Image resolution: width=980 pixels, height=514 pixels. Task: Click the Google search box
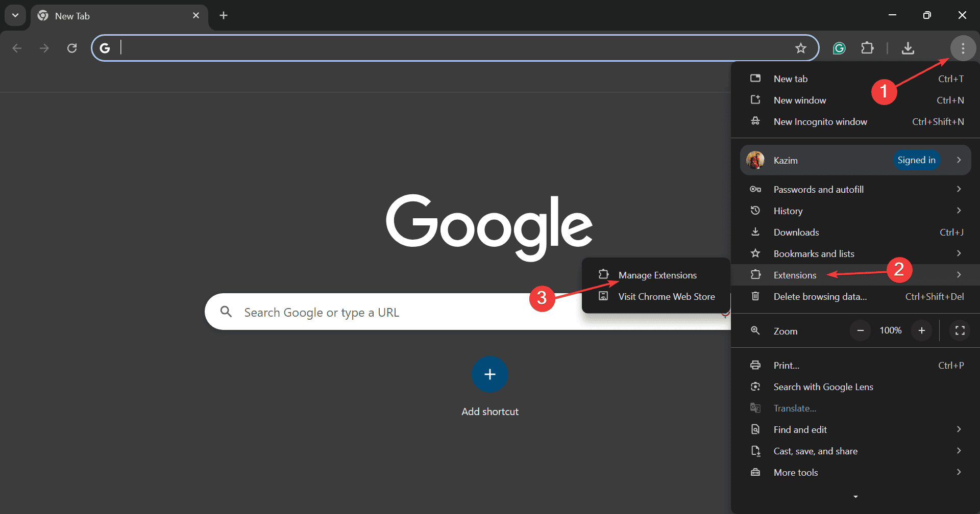(468, 312)
